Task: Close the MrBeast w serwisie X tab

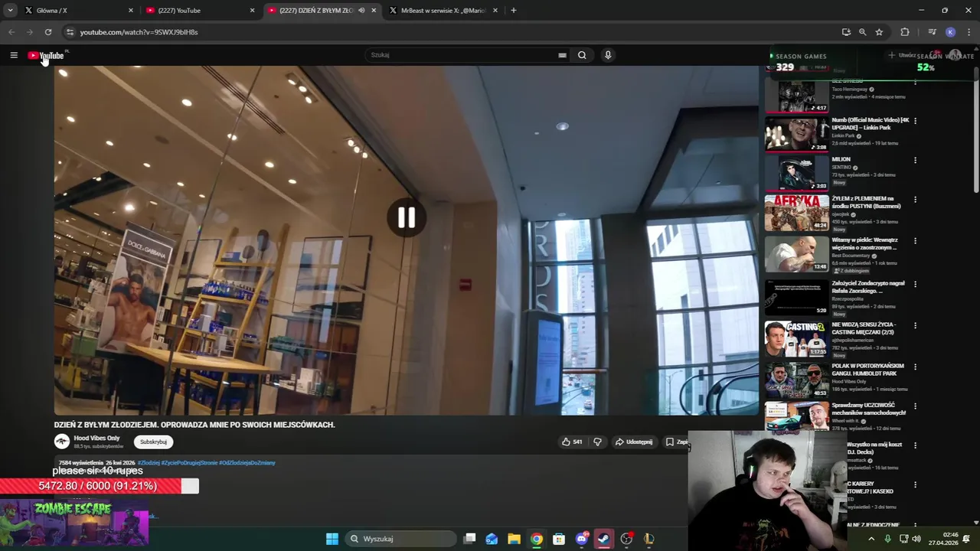Action: tap(495, 11)
